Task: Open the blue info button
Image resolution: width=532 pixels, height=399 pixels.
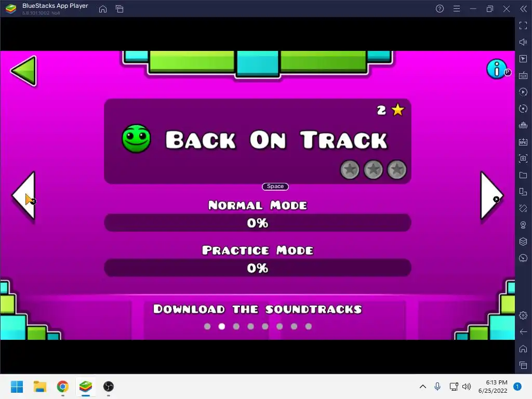Action: pyautogui.click(x=496, y=69)
